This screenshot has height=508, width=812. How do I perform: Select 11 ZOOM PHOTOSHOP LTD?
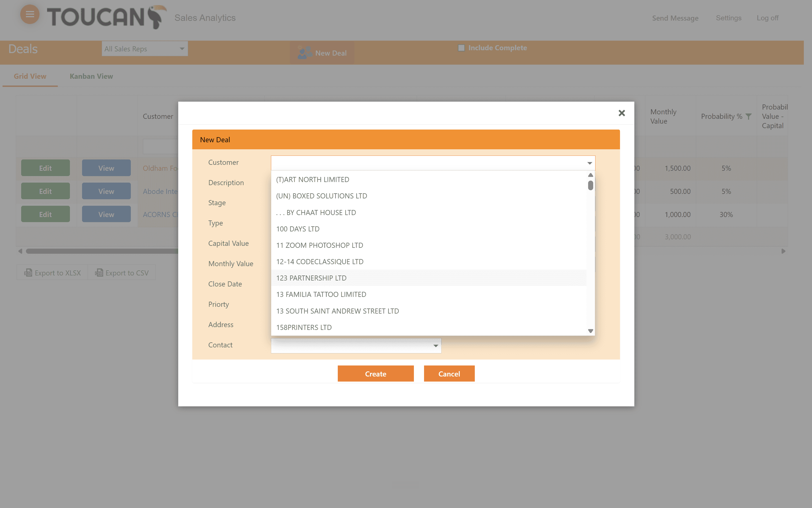pos(429,245)
